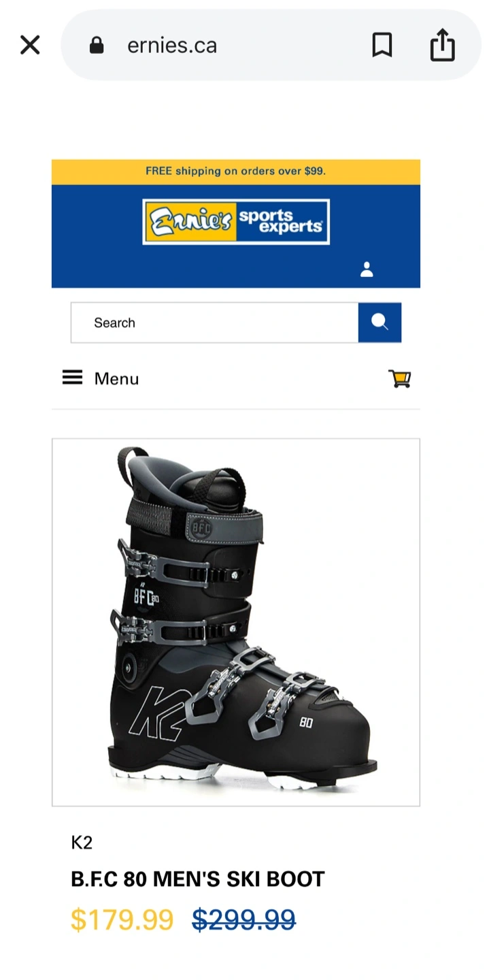Tap the FREE shipping promo banner
This screenshot has height=980, width=489.
point(236,171)
